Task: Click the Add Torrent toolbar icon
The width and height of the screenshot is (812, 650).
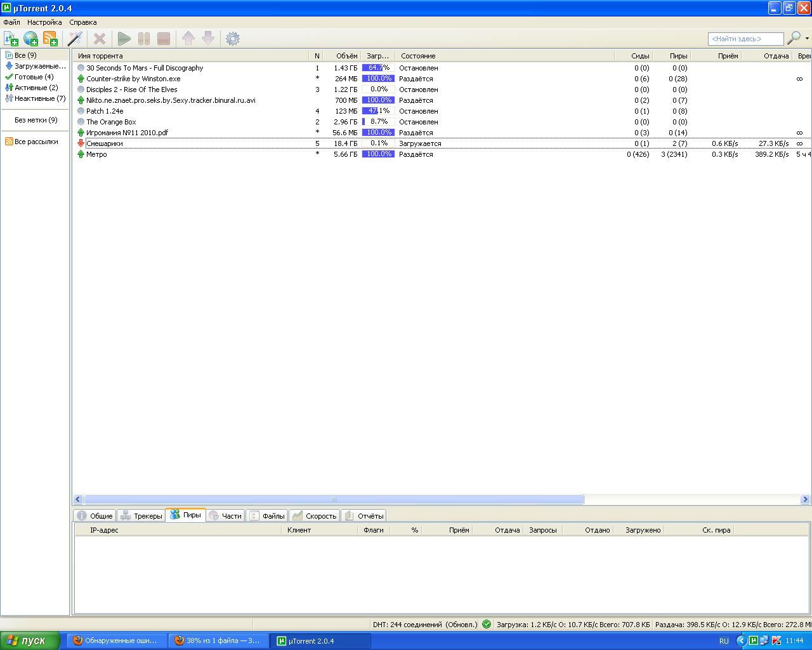Action: click(11, 39)
